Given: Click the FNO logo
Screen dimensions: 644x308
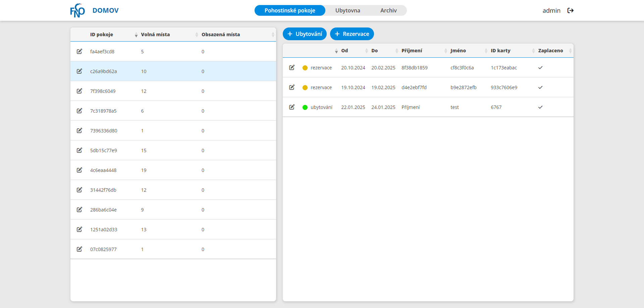Looking at the screenshot, I should click(77, 10).
